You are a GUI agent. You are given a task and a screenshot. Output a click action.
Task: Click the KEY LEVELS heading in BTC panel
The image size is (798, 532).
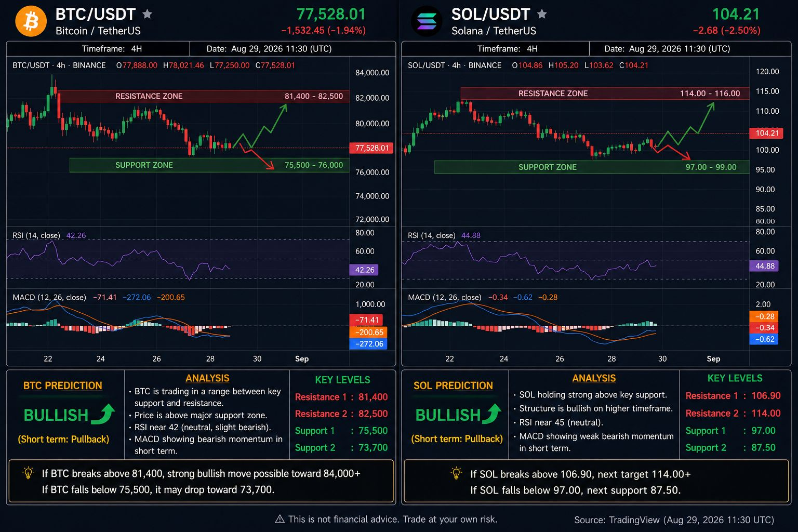pyautogui.click(x=342, y=380)
